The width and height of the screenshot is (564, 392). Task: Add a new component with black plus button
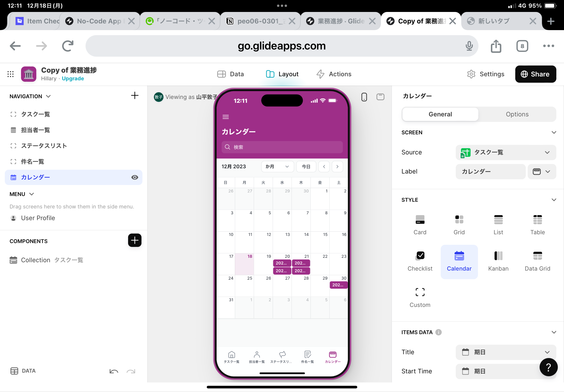[135, 240]
